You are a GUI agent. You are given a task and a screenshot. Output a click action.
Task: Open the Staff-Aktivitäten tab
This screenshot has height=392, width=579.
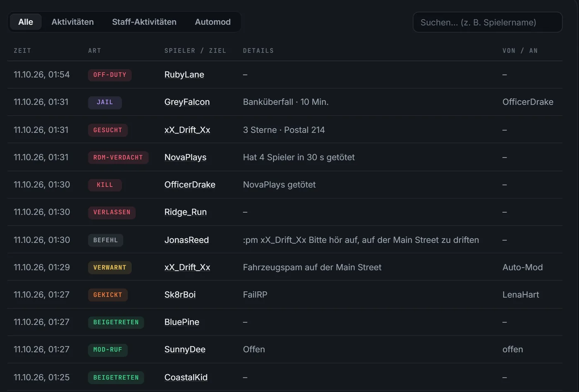tap(144, 22)
